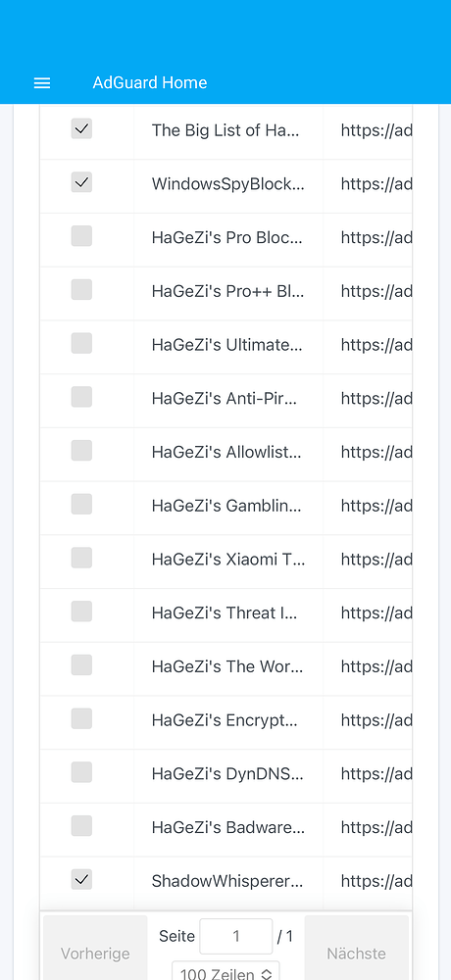Uncheck The Big List of Hacked filter
Viewport: 451px width, 980px height.
pos(81,128)
